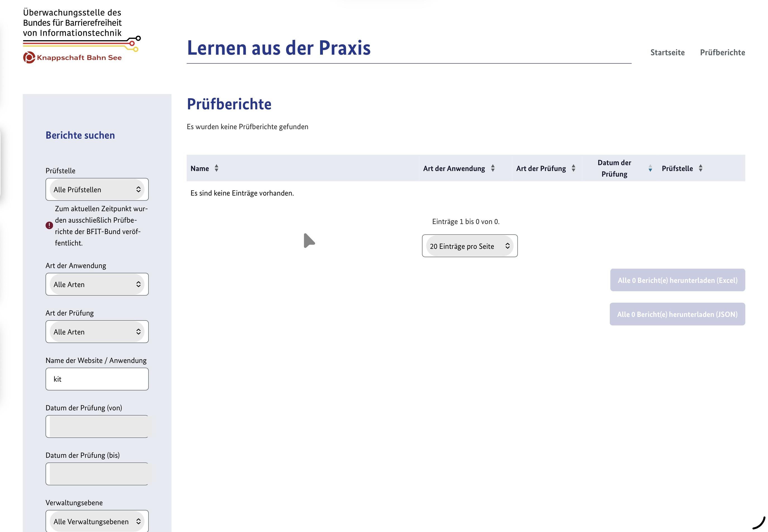Change 20 Einträge pro Seite selector

470,246
